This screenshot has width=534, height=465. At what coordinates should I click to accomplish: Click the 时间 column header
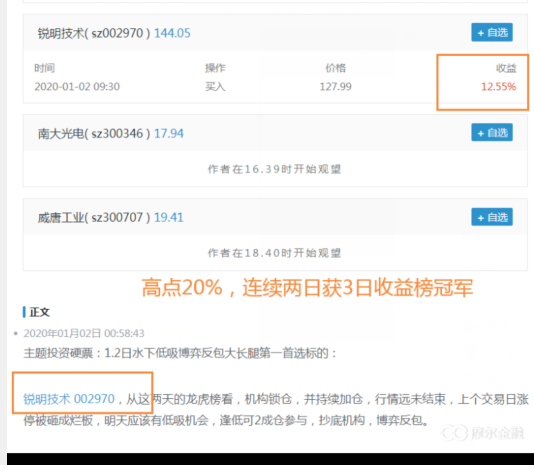pyautogui.click(x=45, y=68)
